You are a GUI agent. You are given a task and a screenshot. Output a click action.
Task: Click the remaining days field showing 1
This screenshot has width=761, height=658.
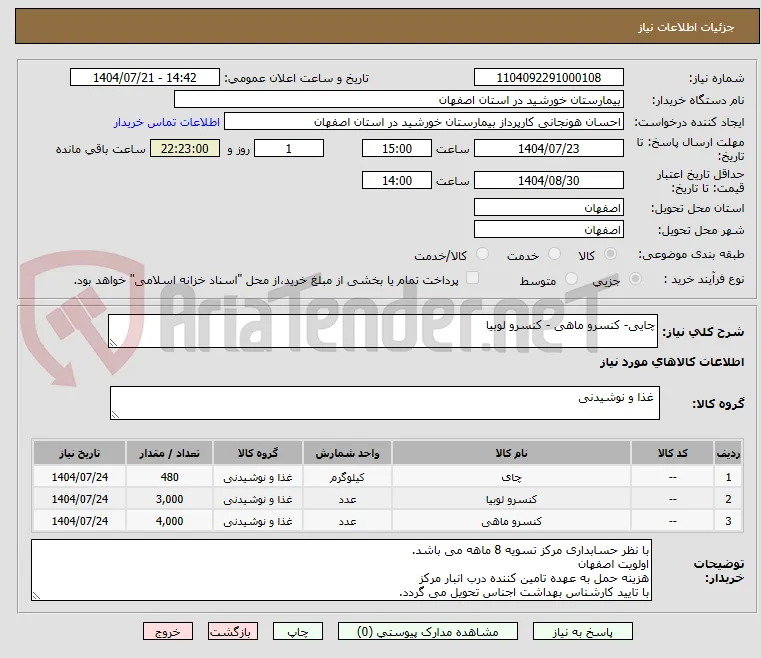coord(289,148)
